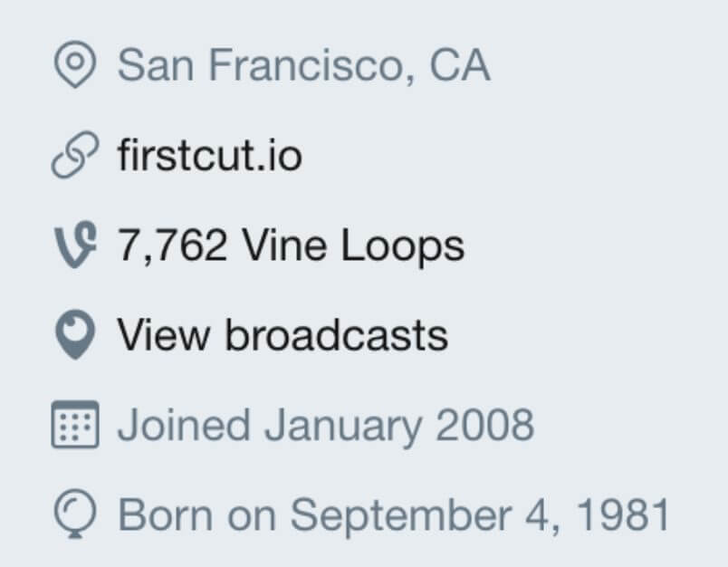Screen dimensions: 728x567
Task: Click the San Francisco, CA location text
Action: 303,66
